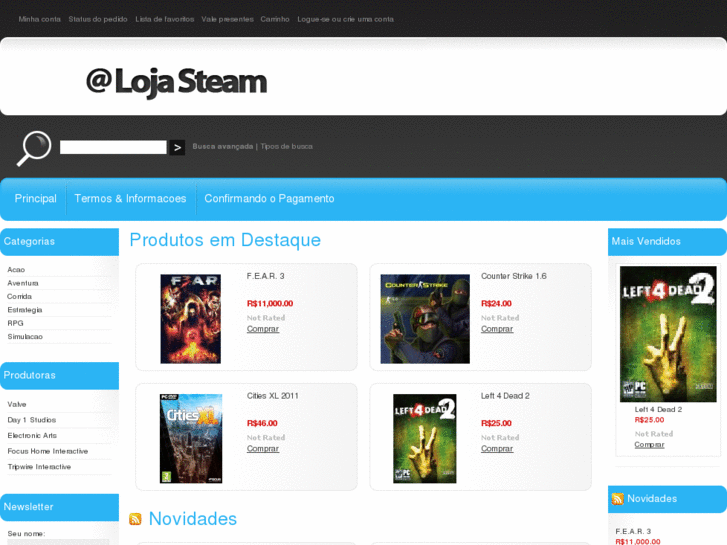Open Tipos de busca link
The width and height of the screenshot is (727, 545).
pos(287,146)
